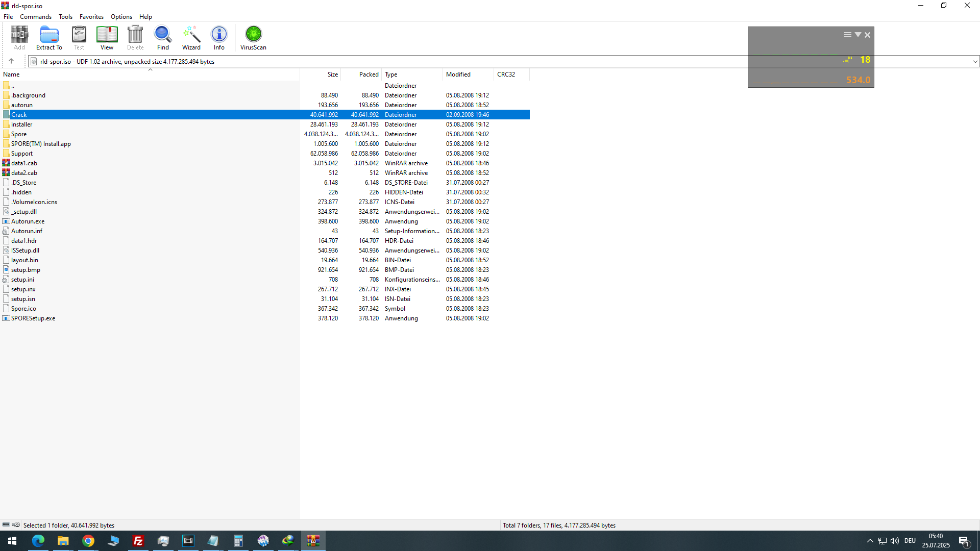This screenshot has height=551, width=980.
Task: Open the Tools menu
Action: pos(65,17)
